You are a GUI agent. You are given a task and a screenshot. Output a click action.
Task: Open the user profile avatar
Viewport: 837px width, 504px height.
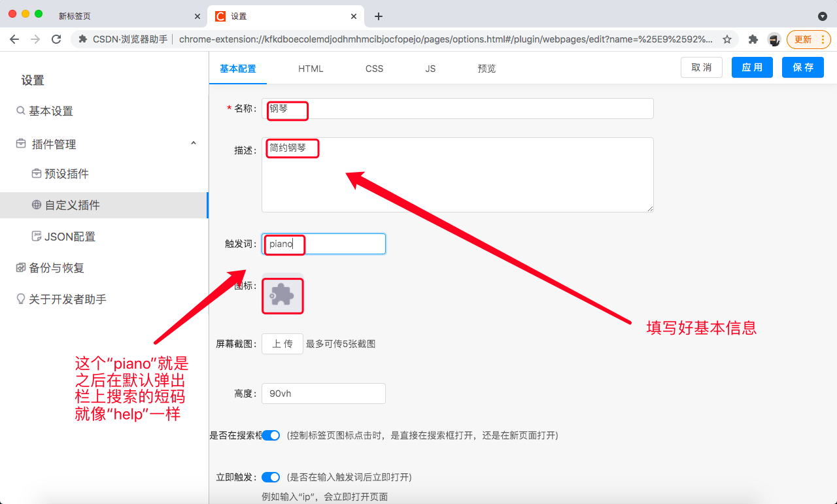pyautogui.click(x=774, y=39)
